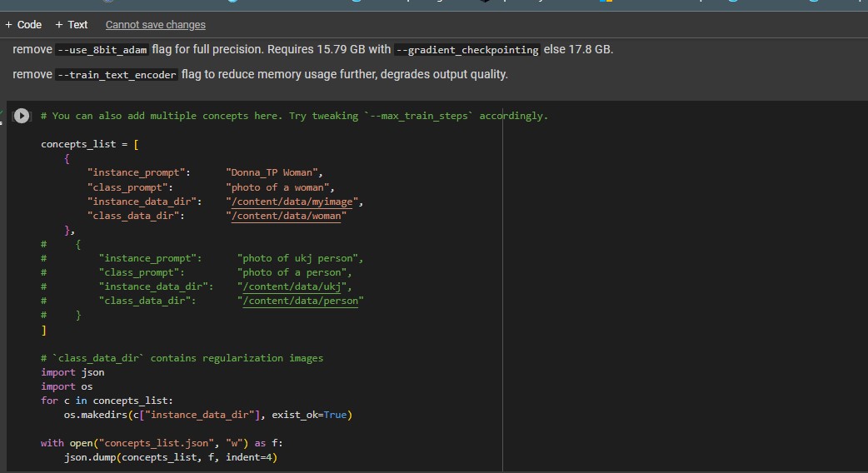This screenshot has width=868, height=473.
Task: Click the exist_ok=True argument
Action: [309, 415]
